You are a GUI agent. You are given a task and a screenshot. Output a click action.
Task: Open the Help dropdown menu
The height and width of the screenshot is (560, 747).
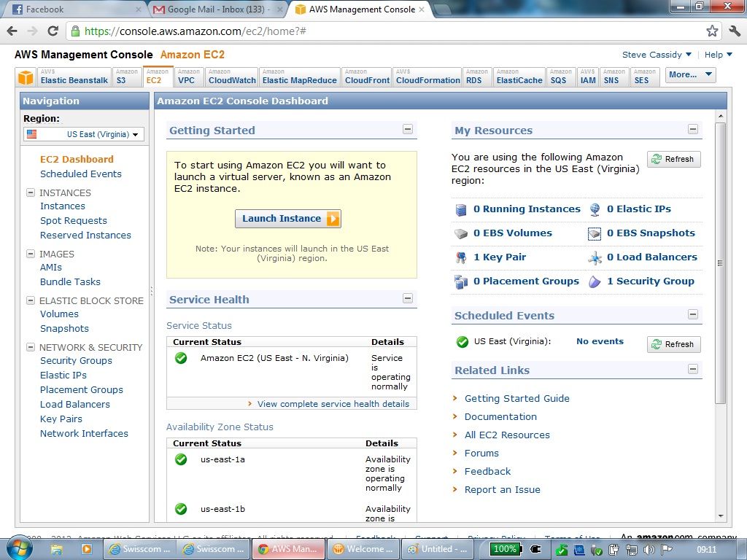(x=718, y=55)
